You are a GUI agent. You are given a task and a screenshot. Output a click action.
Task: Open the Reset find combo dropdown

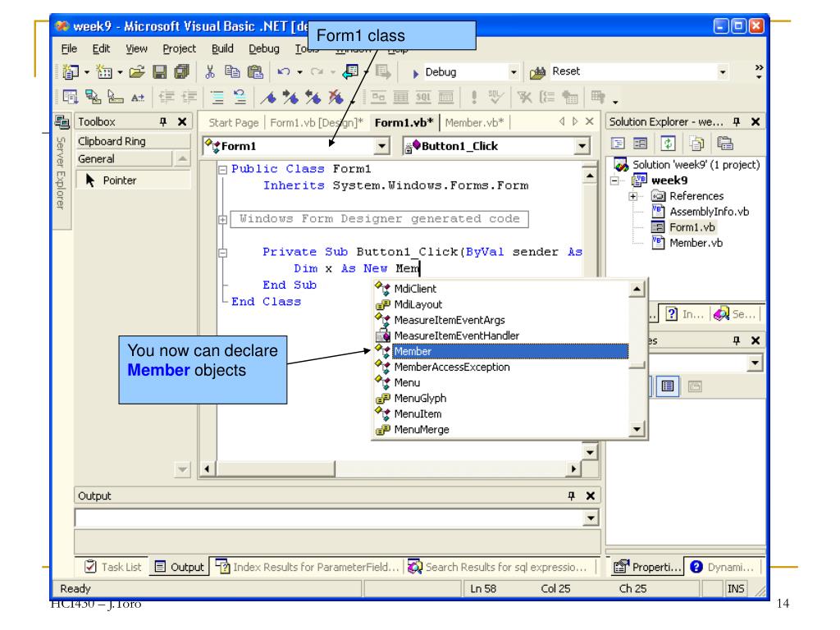tap(723, 72)
